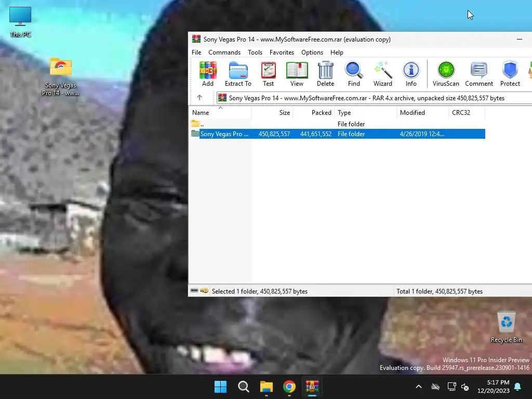The image size is (532, 399).
Task: Start VirusScan on the archive
Action: (445, 74)
